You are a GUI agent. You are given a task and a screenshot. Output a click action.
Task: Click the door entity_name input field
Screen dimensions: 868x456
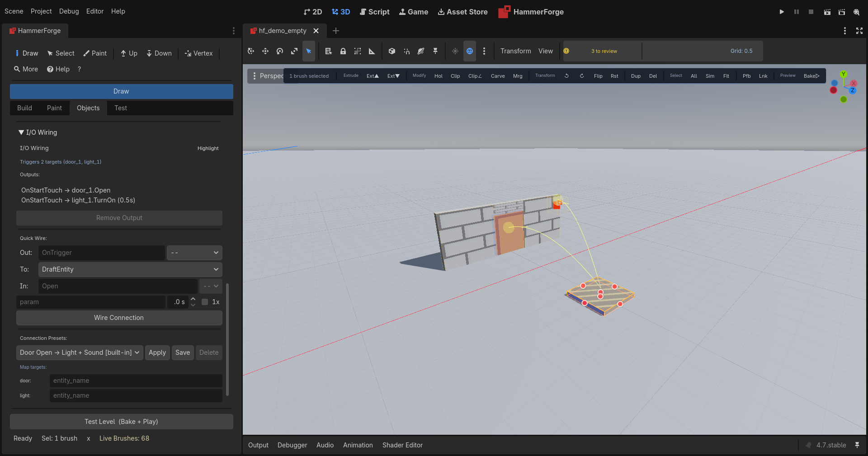136,381
